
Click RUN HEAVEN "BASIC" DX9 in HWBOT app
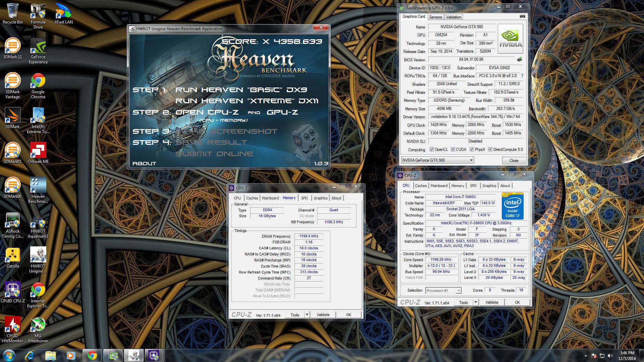pyautogui.click(x=241, y=90)
